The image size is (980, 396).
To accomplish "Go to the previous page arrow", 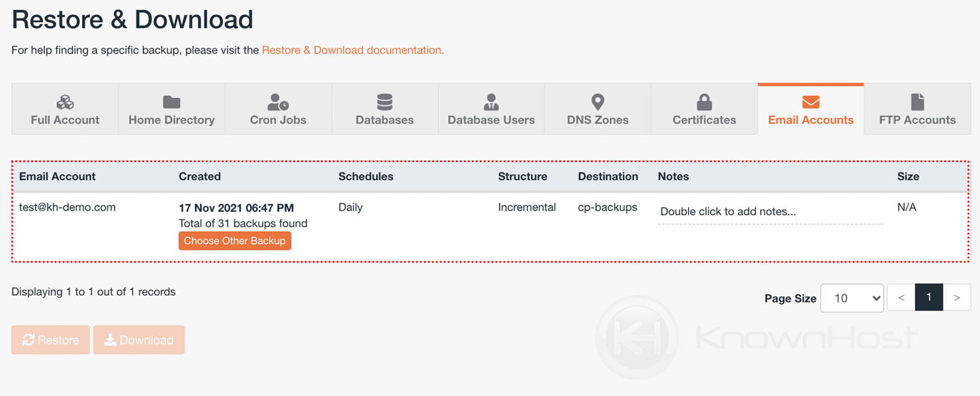I will tap(901, 298).
